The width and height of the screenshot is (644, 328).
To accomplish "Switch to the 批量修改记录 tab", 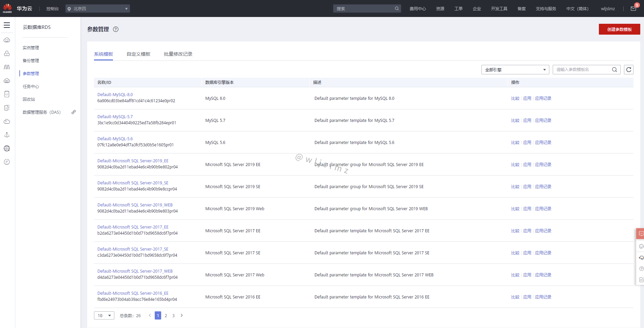I will (178, 54).
